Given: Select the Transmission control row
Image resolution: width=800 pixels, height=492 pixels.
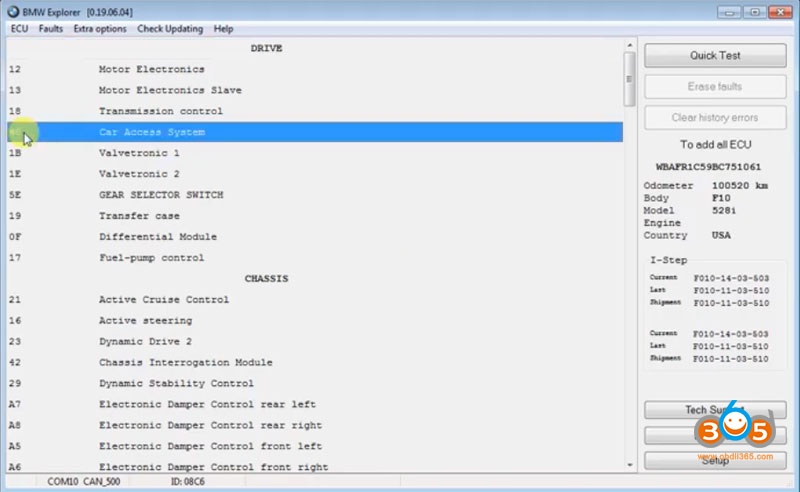Looking at the screenshot, I should click(315, 111).
